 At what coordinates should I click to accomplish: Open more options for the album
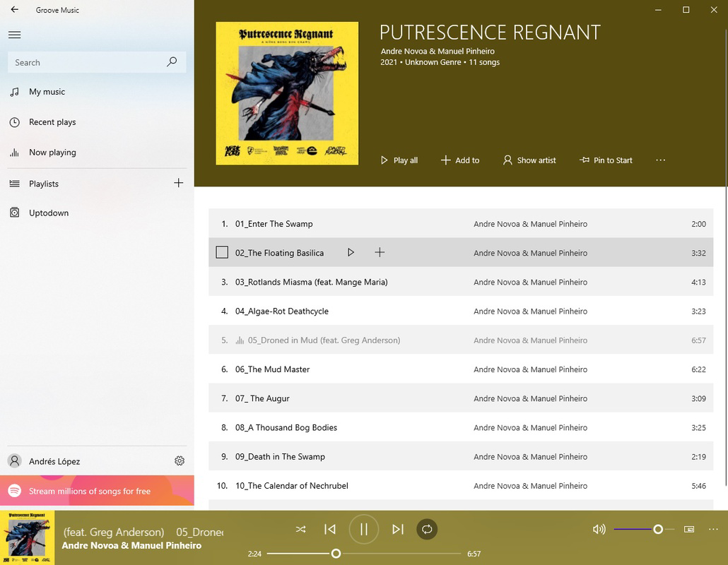coord(660,160)
